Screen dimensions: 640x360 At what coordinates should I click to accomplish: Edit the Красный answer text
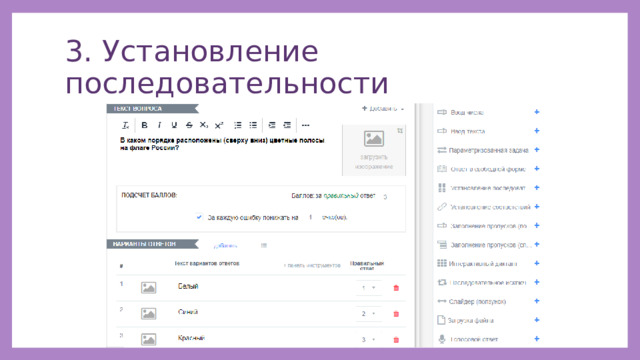point(191,338)
